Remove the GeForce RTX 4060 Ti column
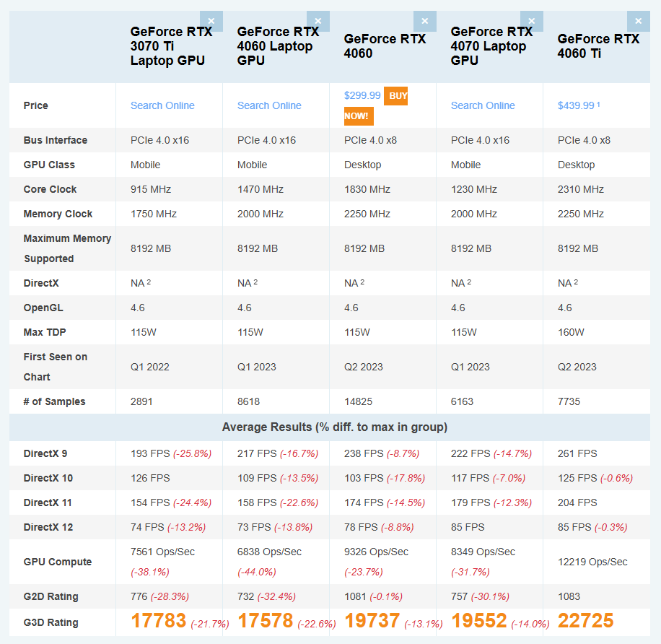 [x=639, y=22]
